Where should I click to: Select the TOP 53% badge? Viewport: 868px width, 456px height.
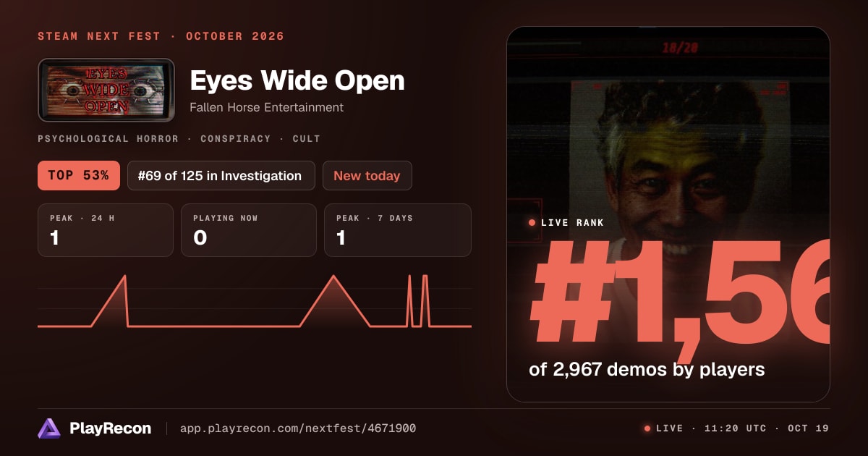[79, 176]
